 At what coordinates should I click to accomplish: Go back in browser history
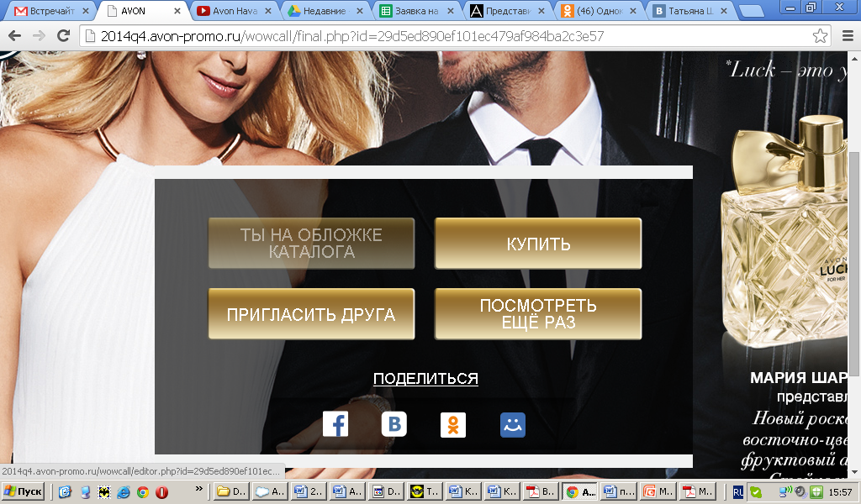click(15, 36)
